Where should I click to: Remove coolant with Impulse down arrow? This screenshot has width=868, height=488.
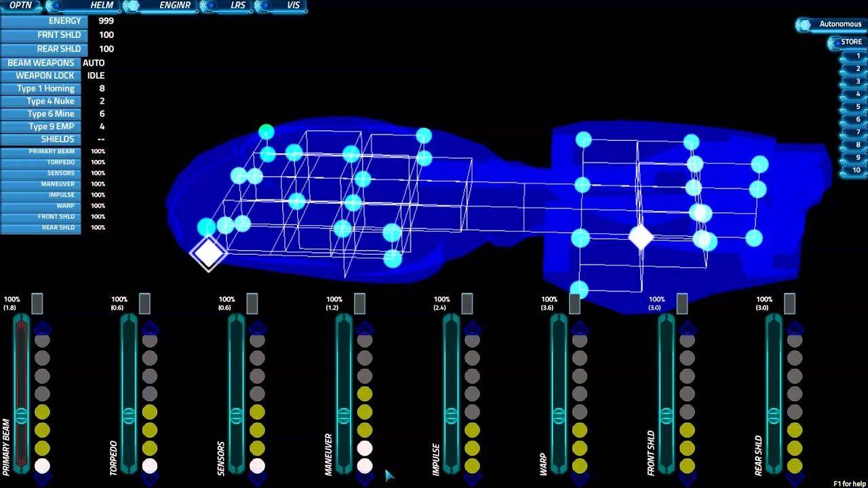[x=472, y=480]
